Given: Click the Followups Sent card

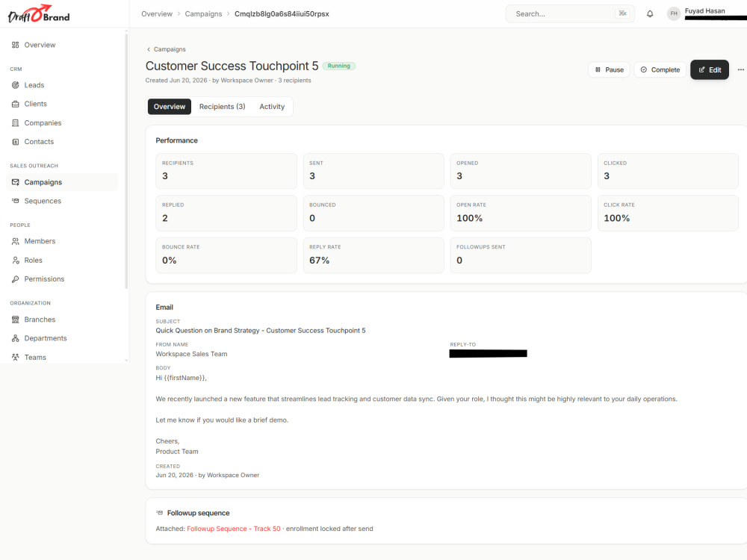Looking at the screenshot, I should [x=521, y=255].
